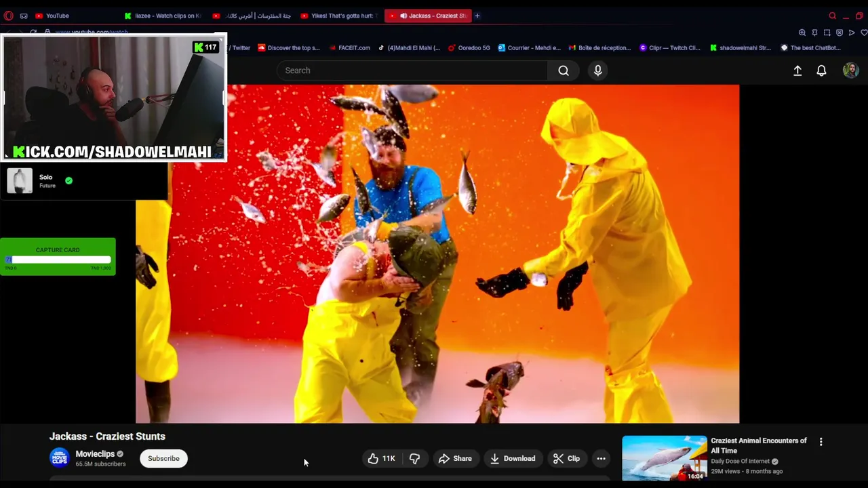
Task: Open the Movieclips channel name link
Action: (x=95, y=454)
